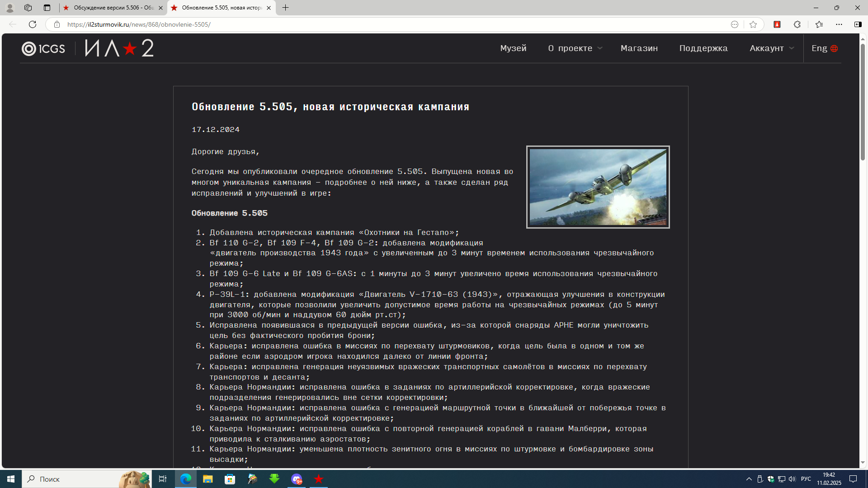The width and height of the screenshot is (868, 488).
Task: Open the ИЛ-2 home logo
Action: coord(119,48)
